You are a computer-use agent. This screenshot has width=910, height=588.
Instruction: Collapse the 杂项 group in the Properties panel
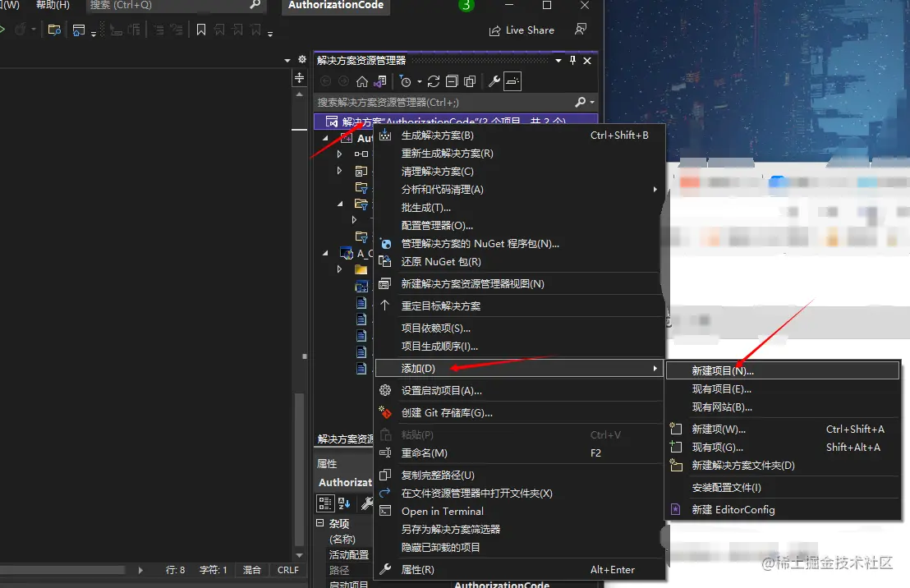320,523
